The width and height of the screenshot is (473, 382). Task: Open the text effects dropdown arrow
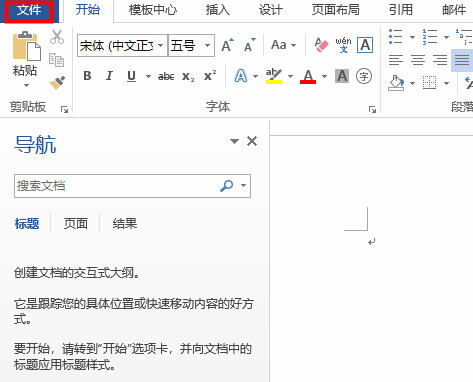pos(255,77)
